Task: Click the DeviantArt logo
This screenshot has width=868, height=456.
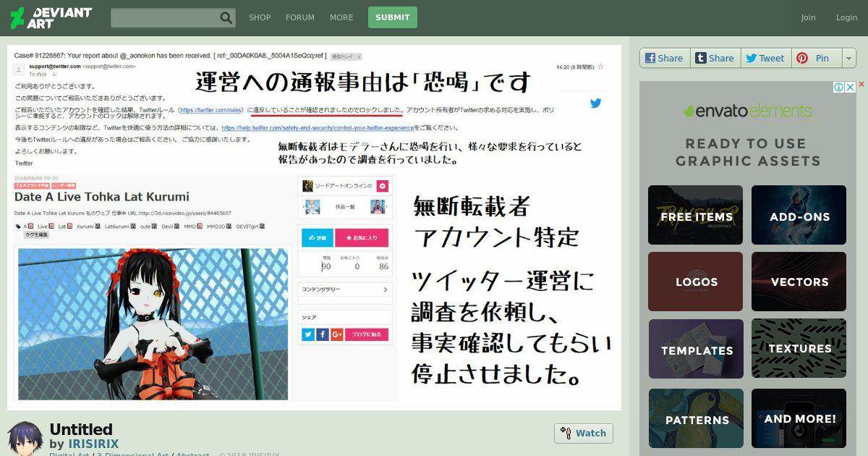Action: (51, 17)
